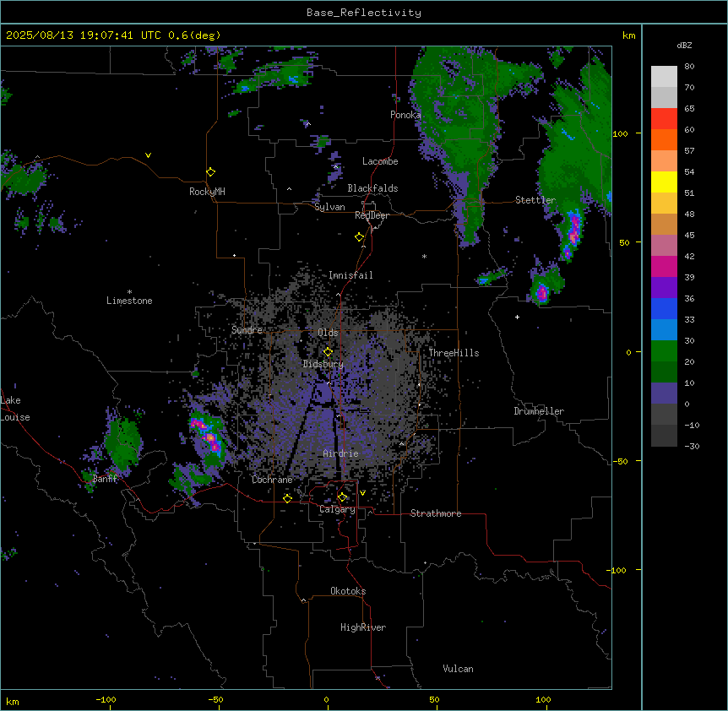Click the Vulcan town label
Screen dimensions: 728x711
click(458, 669)
